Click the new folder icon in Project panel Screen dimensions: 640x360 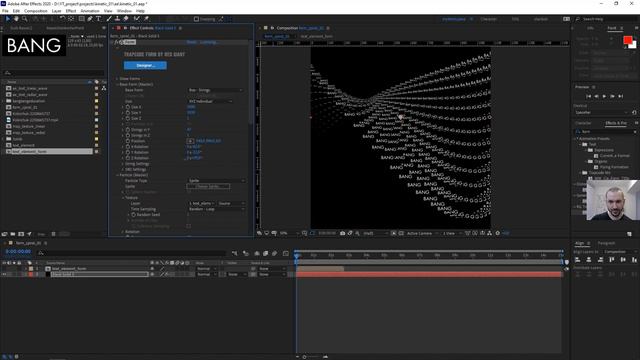13,234
